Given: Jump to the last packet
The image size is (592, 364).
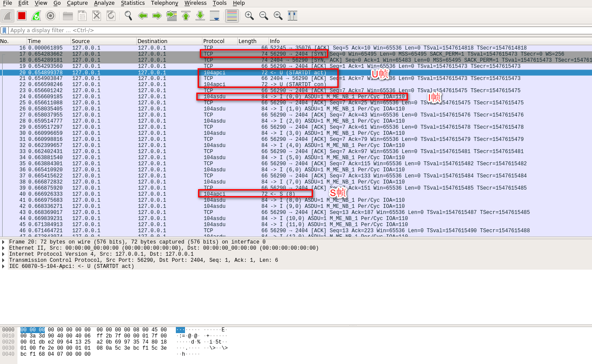Looking at the screenshot, I should click(200, 16).
